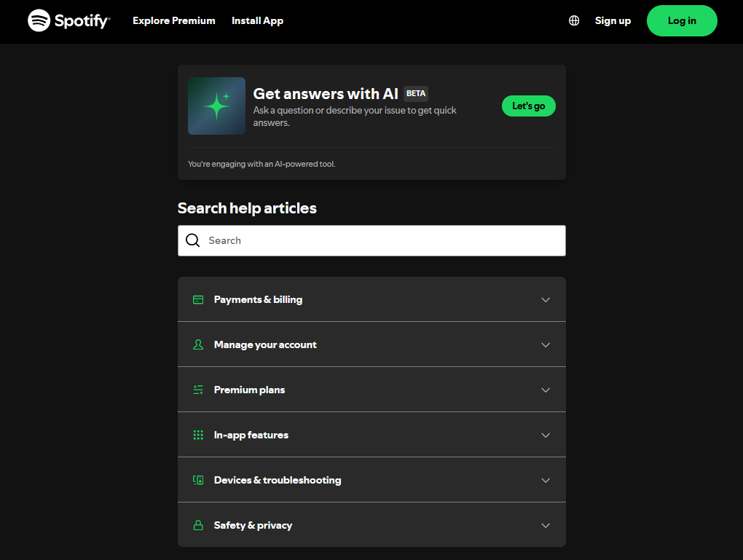Click the BETA badge label

[x=415, y=93]
